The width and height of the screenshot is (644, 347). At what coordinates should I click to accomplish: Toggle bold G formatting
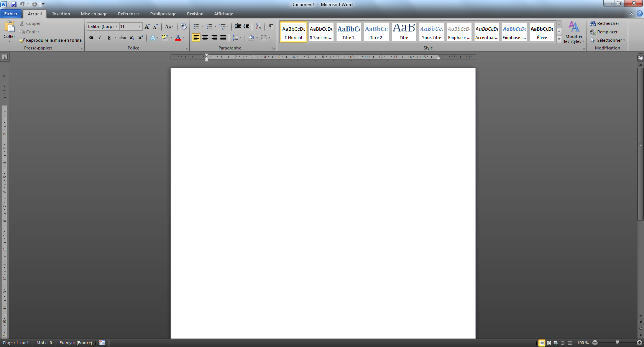[91, 38]
